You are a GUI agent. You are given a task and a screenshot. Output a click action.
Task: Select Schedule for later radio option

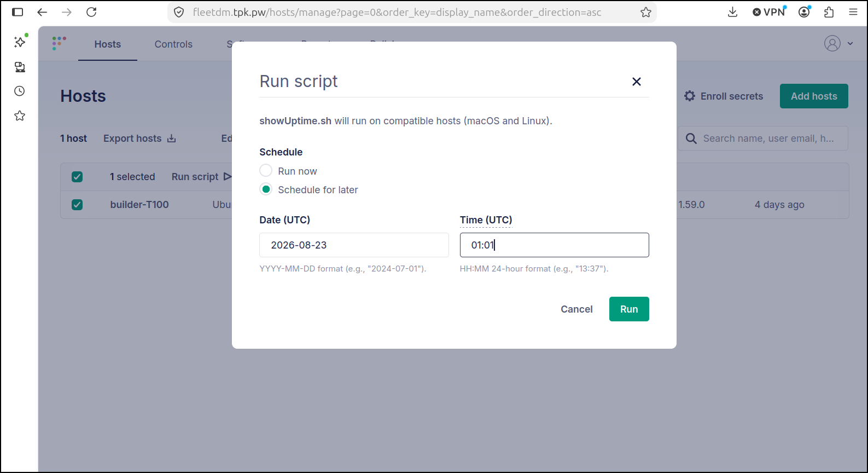click(266, 189)
